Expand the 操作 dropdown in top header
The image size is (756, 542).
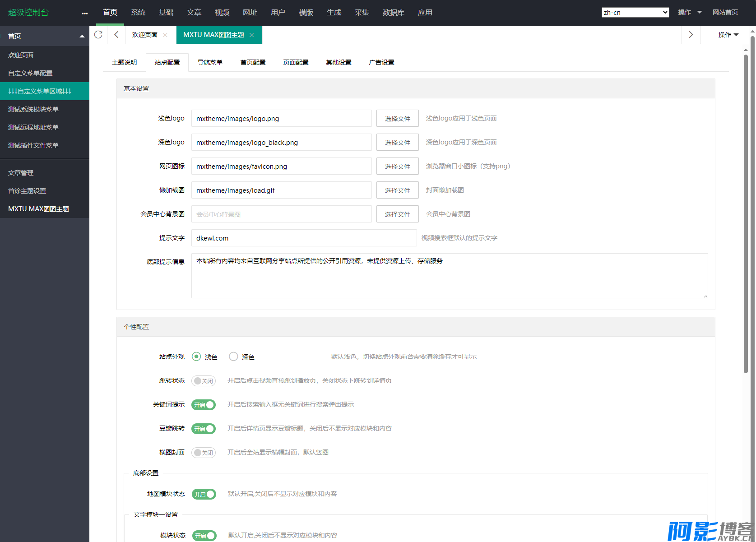pos(690,13)
